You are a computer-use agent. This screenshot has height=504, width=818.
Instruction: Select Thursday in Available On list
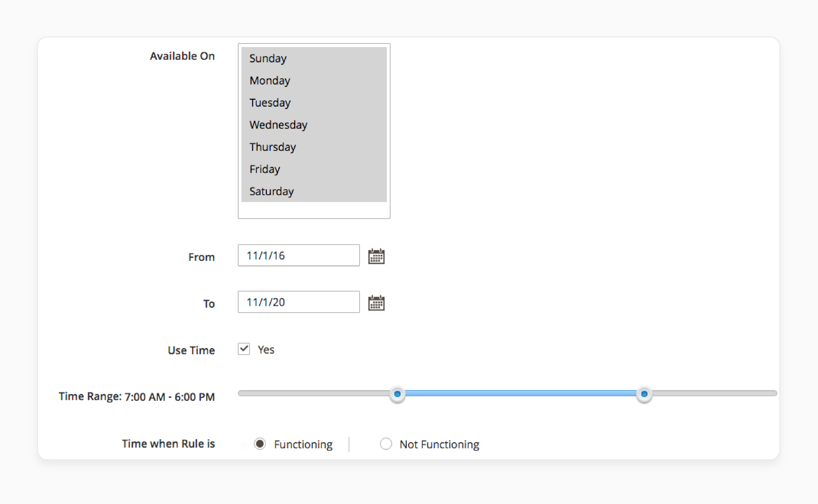tap(314, 147)
